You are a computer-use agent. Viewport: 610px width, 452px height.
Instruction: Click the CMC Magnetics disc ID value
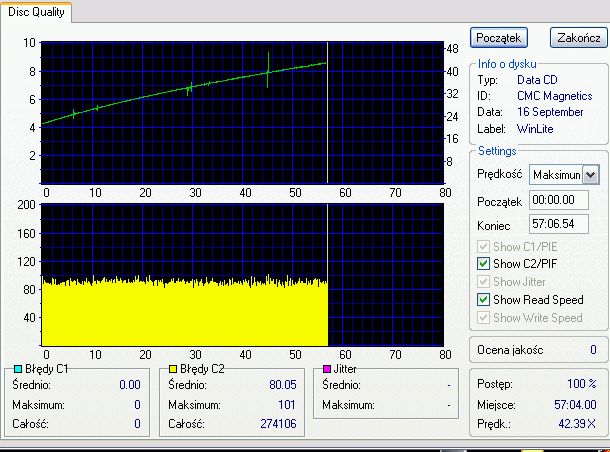554,96
